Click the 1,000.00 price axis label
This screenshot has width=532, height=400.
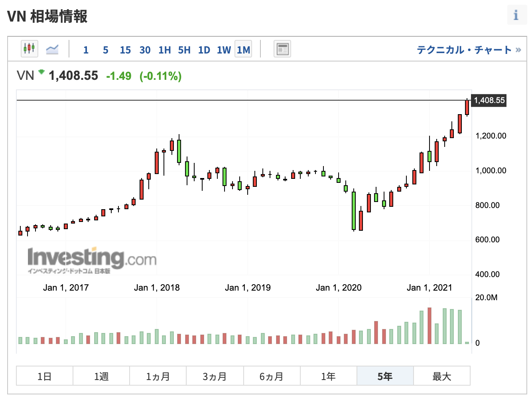click(491, 170)
